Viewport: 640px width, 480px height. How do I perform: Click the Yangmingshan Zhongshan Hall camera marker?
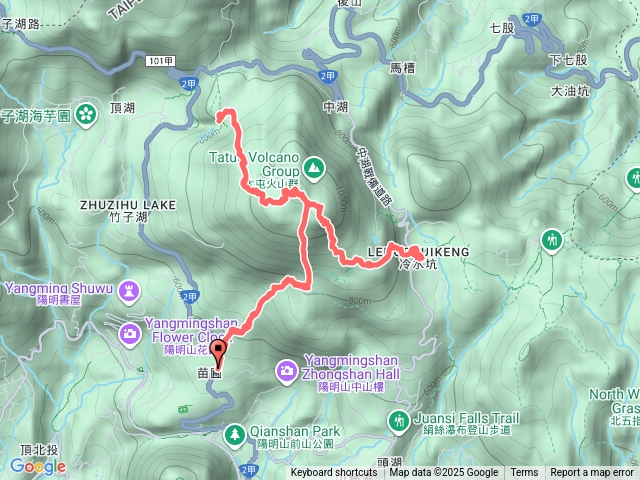287,372
